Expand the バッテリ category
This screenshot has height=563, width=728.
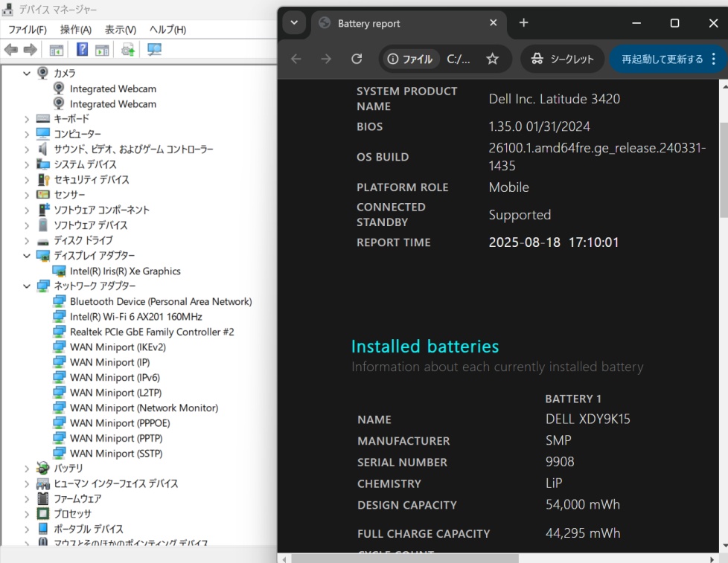[27, 469]
